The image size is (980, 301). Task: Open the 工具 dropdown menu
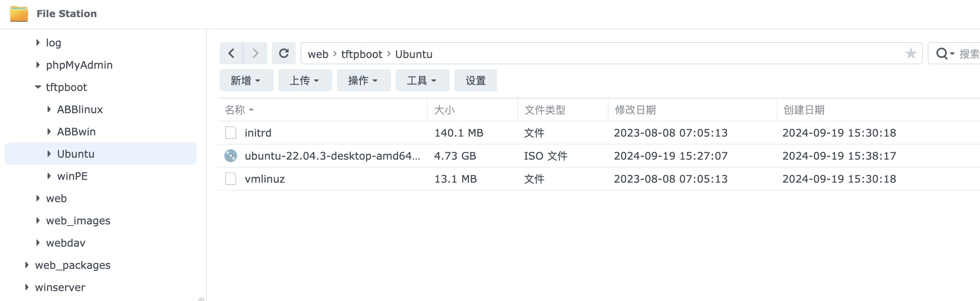pyautogui.click(x=422, y=80)
